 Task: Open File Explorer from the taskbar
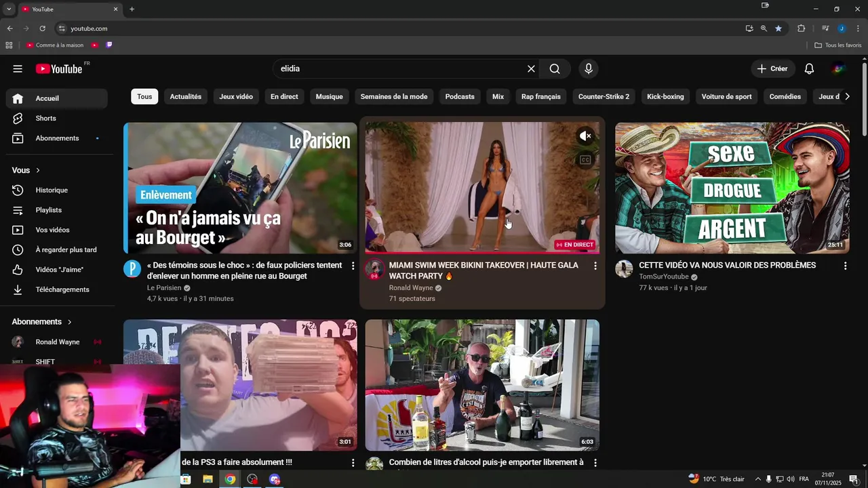(x=208, y=479)
